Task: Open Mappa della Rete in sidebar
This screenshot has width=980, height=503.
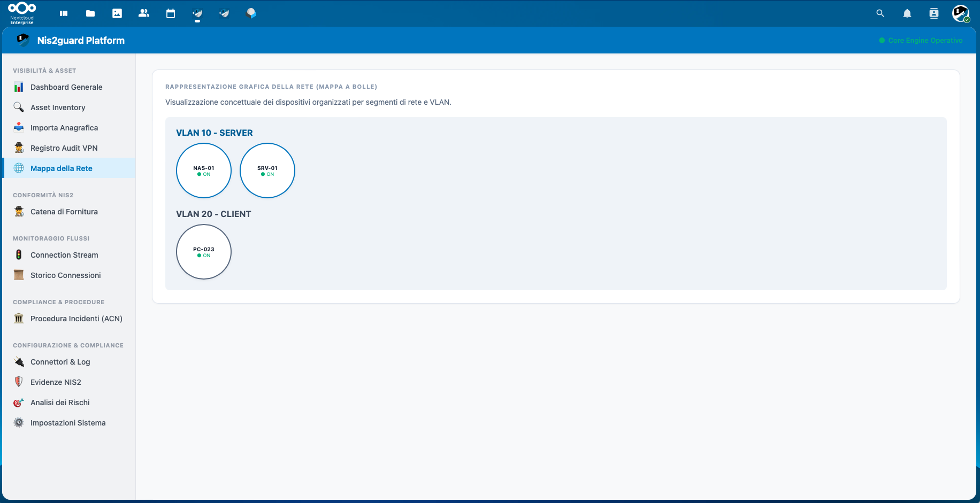Action: (x=69, y=168)
